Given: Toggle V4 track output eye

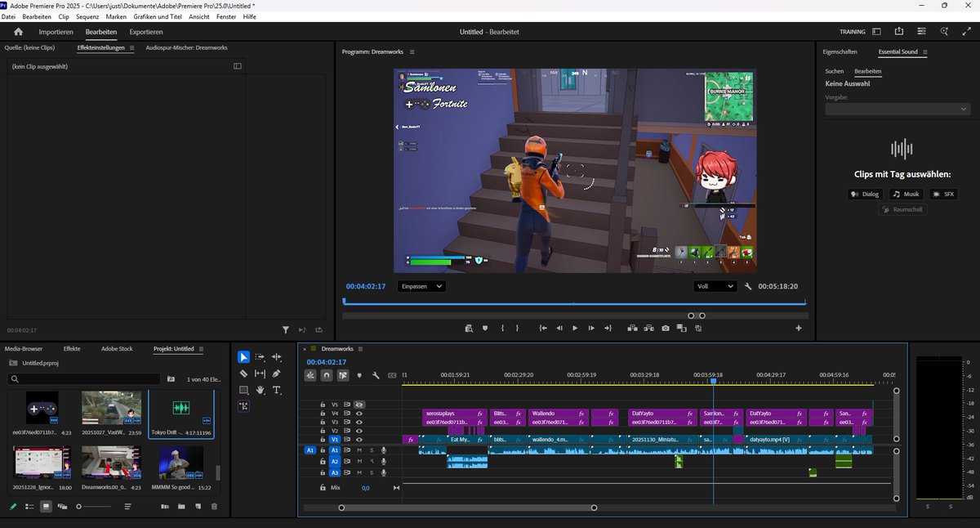Looking at the screenshot, I should pyautogui.click(x=359, y=414).
